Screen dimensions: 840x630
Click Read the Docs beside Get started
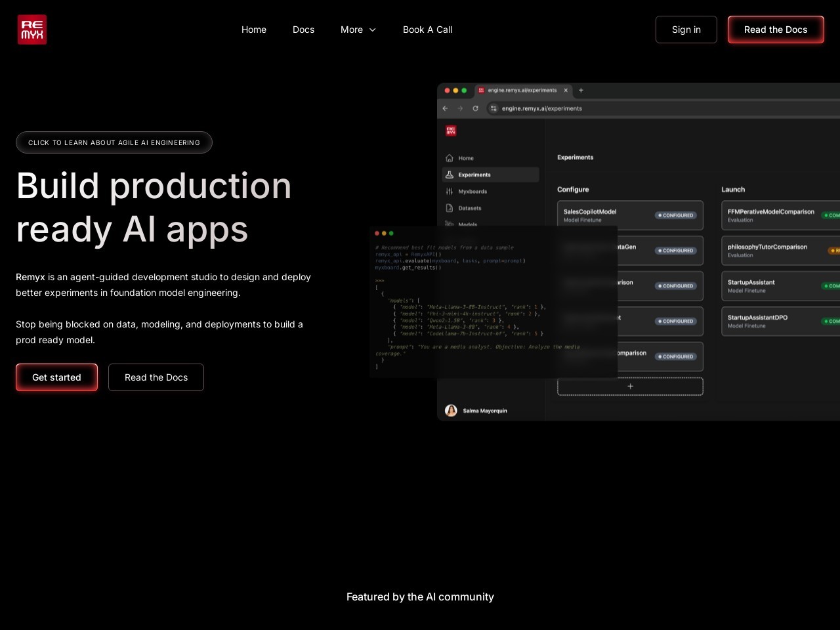click(156, 377)
